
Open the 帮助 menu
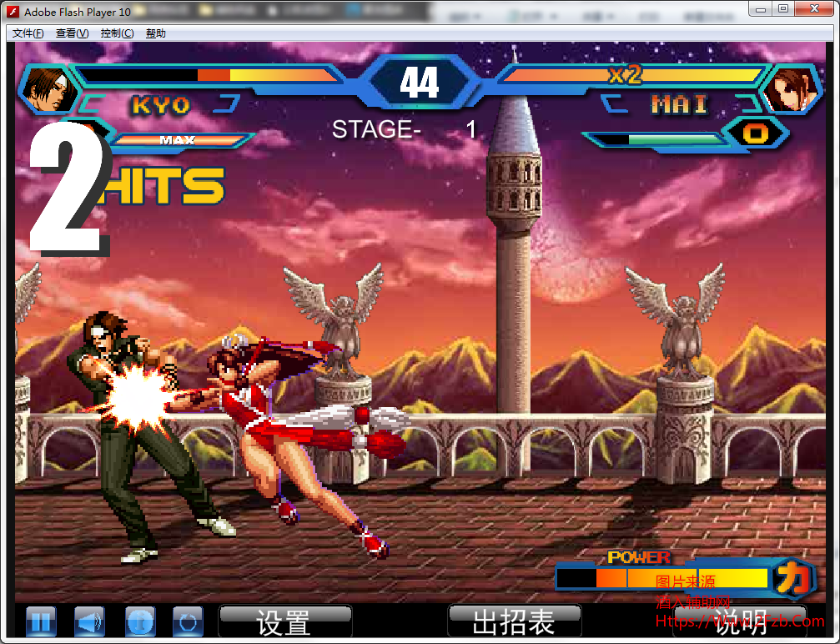coord(155,33)
